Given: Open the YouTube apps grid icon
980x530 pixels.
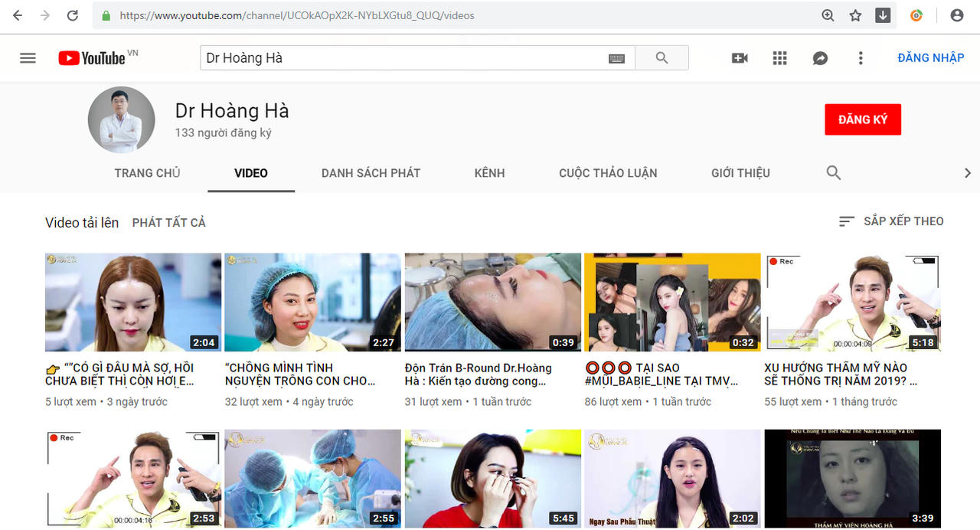Looking at the screenshot, I should (x=779, y=57).
